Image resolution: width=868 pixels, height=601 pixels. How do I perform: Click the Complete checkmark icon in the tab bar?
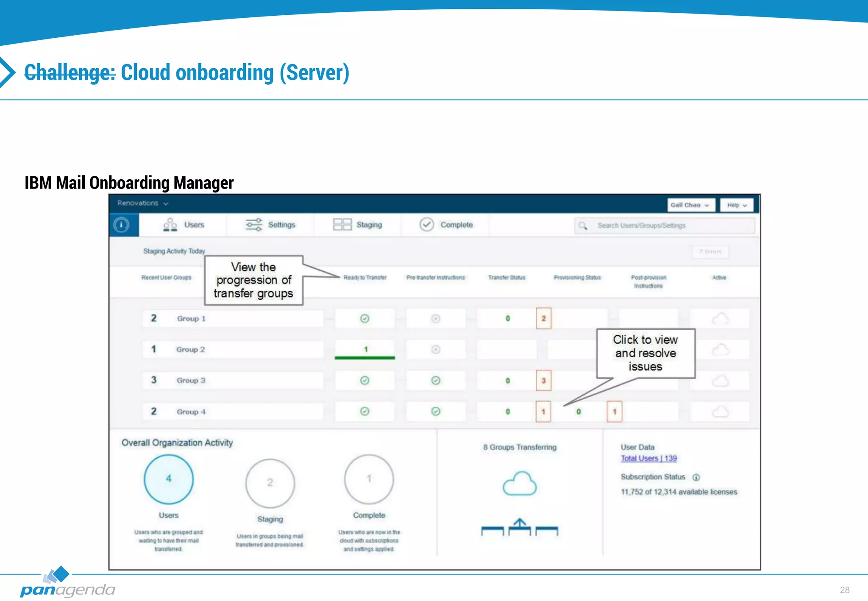[x=427, y=225]
